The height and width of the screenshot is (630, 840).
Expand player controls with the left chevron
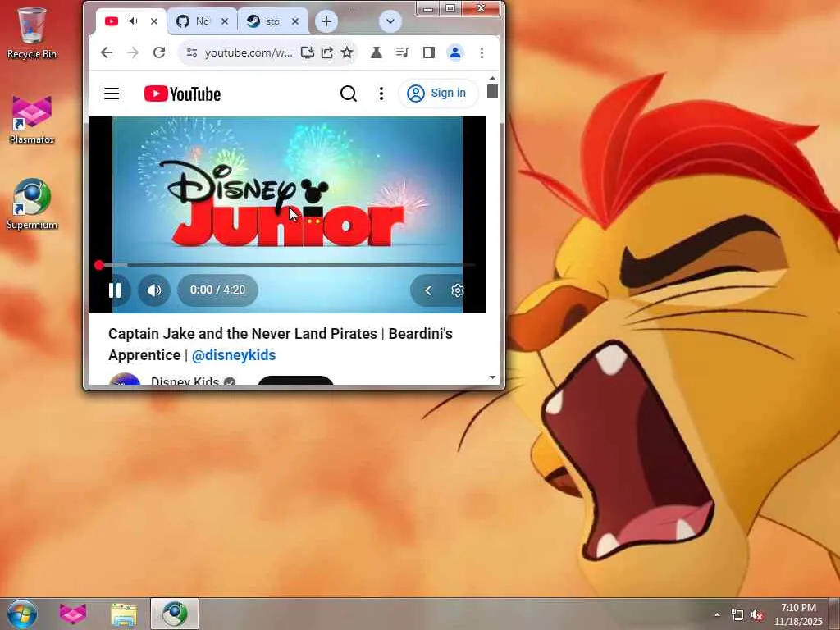tap(428, 290)
